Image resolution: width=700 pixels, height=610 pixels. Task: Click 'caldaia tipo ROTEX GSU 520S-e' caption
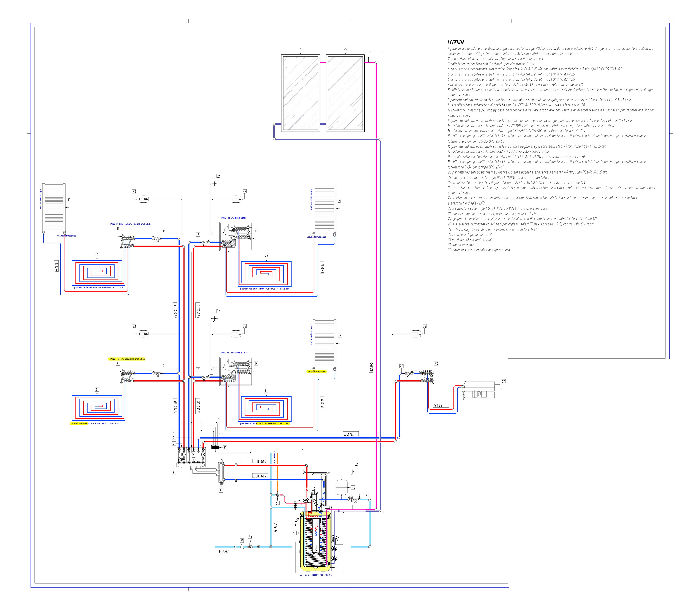[316, 575]
